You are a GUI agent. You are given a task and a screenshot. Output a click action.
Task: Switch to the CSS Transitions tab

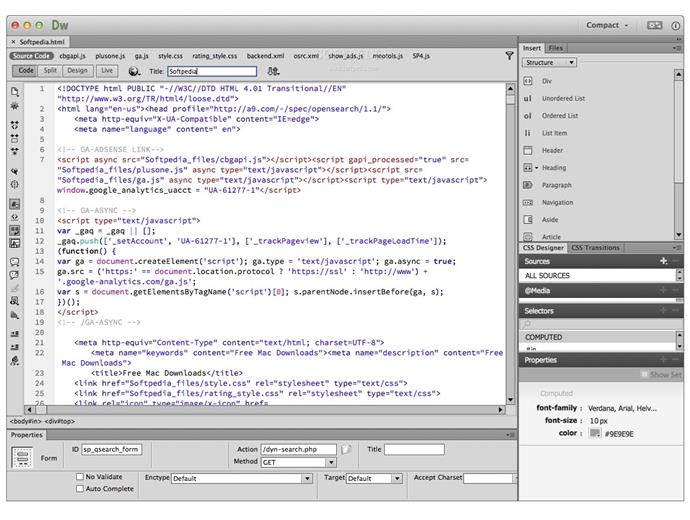coord(595,248)
